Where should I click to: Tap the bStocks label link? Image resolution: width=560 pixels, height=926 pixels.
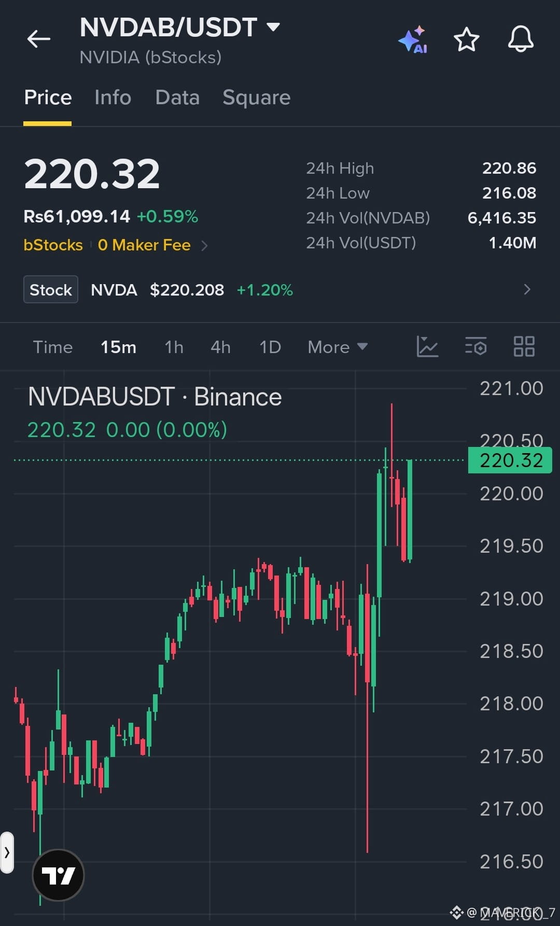[53, 245]
